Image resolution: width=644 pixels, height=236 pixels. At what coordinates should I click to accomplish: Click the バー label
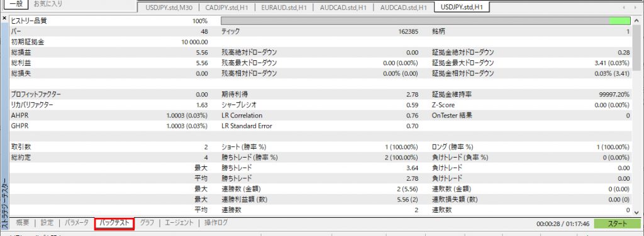(16, 31)
